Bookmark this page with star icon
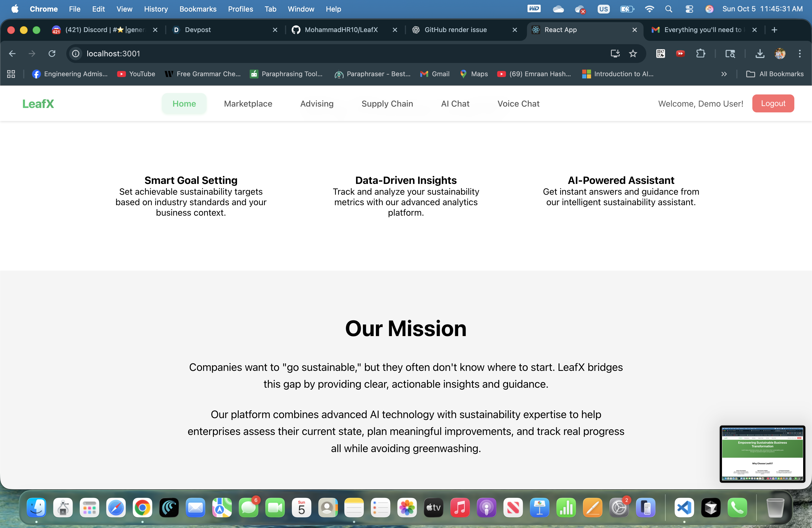Screen dimensions: 812x528 [633, 54]
